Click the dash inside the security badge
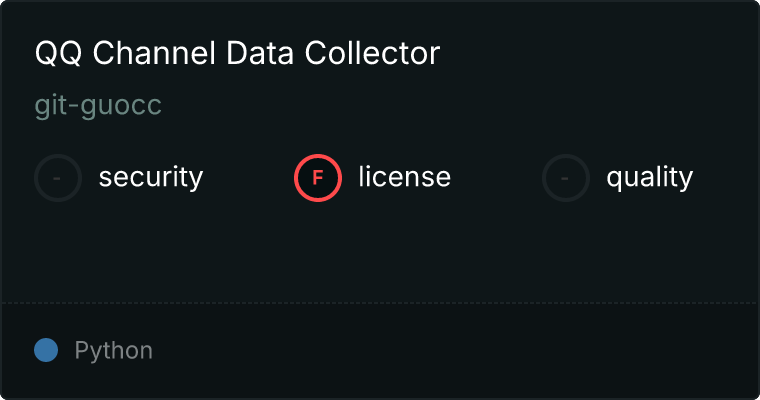Screen dimensions: 760x400 click(58, 178)
